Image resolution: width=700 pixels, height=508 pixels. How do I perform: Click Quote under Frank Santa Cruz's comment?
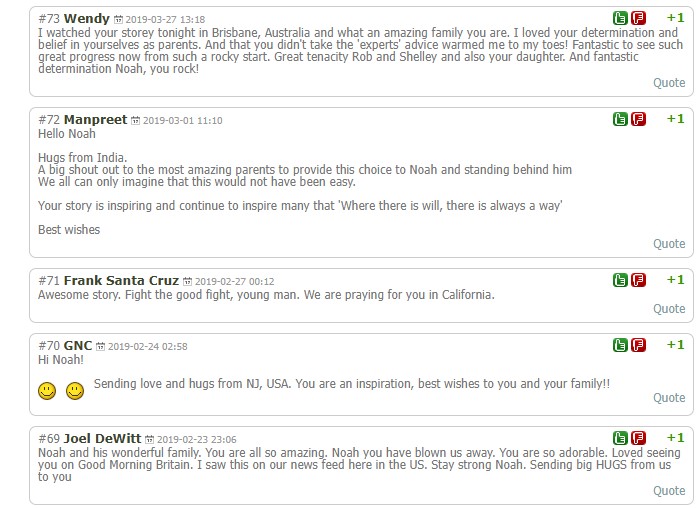point(669,309)
